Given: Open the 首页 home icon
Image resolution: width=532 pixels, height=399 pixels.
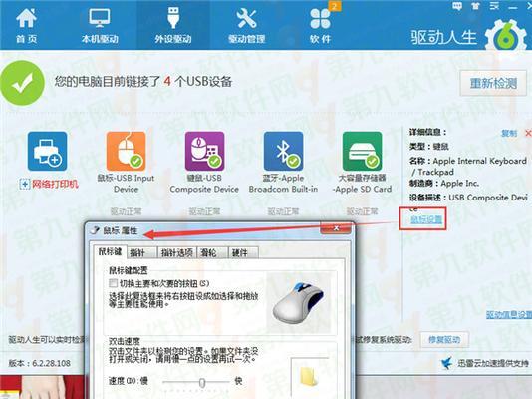Looking at the screenshot, I should pyautogui.click(x=26, y=18).
